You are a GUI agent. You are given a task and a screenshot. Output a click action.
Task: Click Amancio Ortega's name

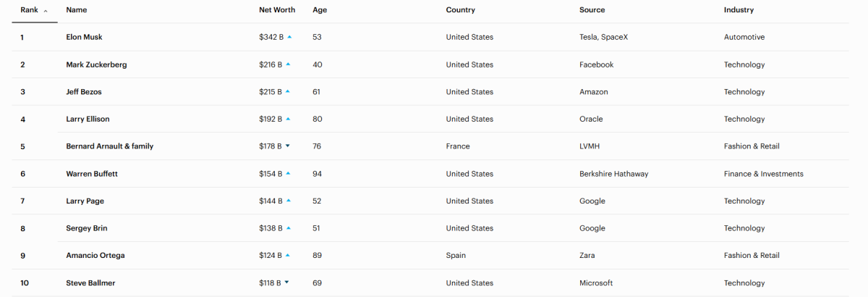point(94,256)
